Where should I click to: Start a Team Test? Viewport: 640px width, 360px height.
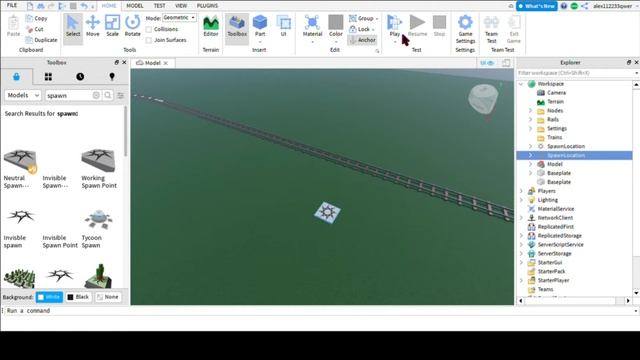[491, 29]
